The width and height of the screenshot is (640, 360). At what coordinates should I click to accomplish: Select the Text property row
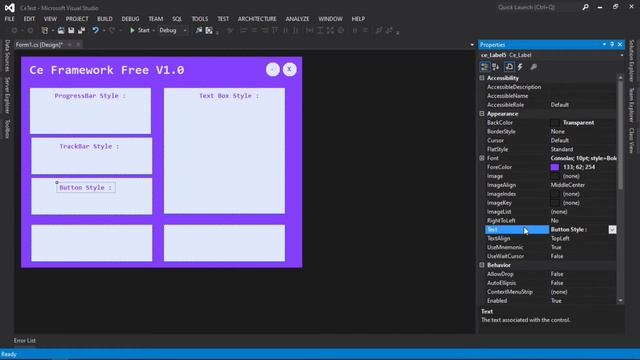(x=551, y=229)
